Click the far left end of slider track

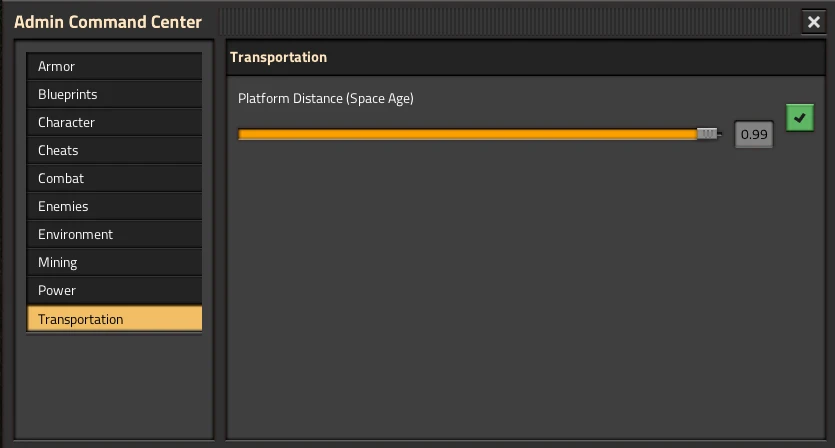(x=241, y=133)
